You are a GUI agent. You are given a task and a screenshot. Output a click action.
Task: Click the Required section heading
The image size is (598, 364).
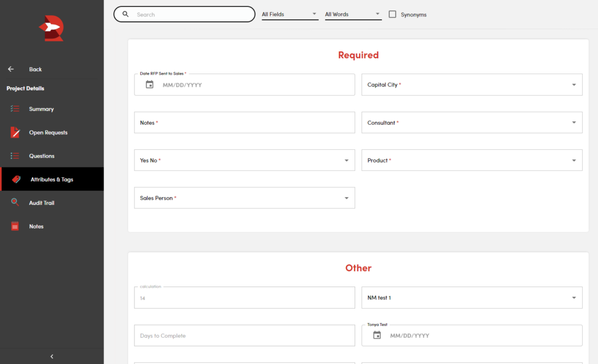(x=359, y=55)
